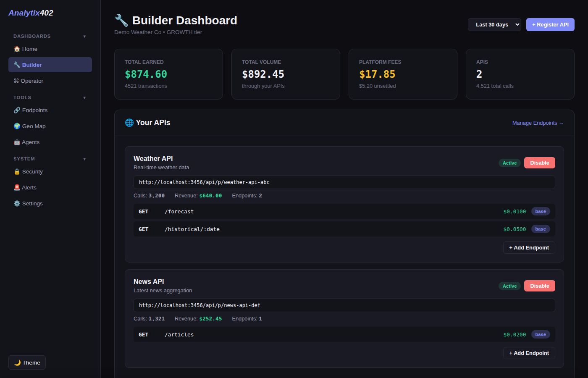Disable the News API

point(539,286)
